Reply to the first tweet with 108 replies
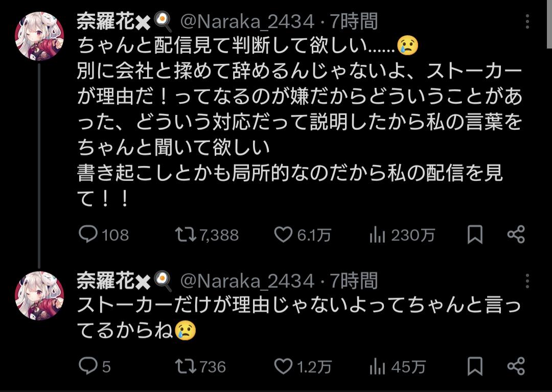The height and width of the screenshot is (392, 552). click(x=88, y=235)
